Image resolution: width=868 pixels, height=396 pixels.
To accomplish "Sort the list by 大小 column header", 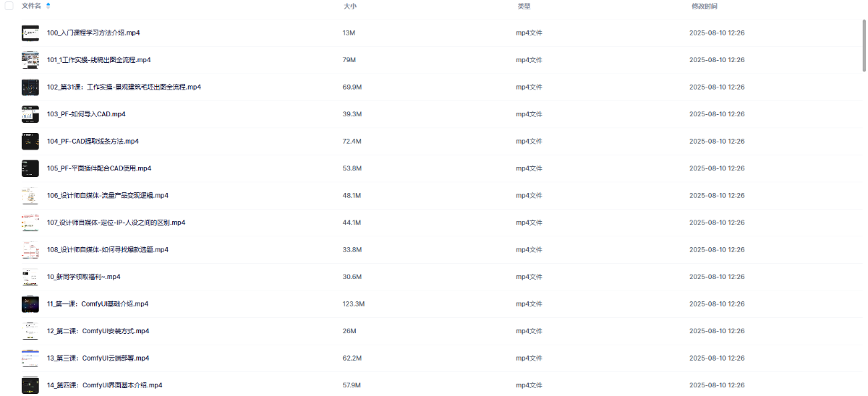I will [x=349, y=6].
